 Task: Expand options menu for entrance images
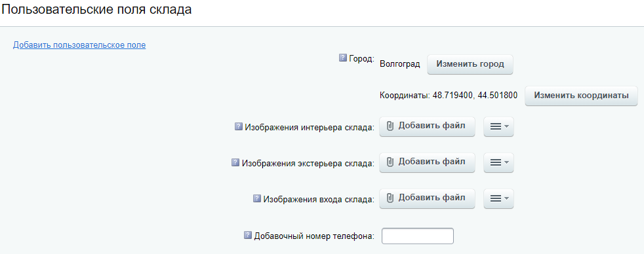(x=498, y=199)
